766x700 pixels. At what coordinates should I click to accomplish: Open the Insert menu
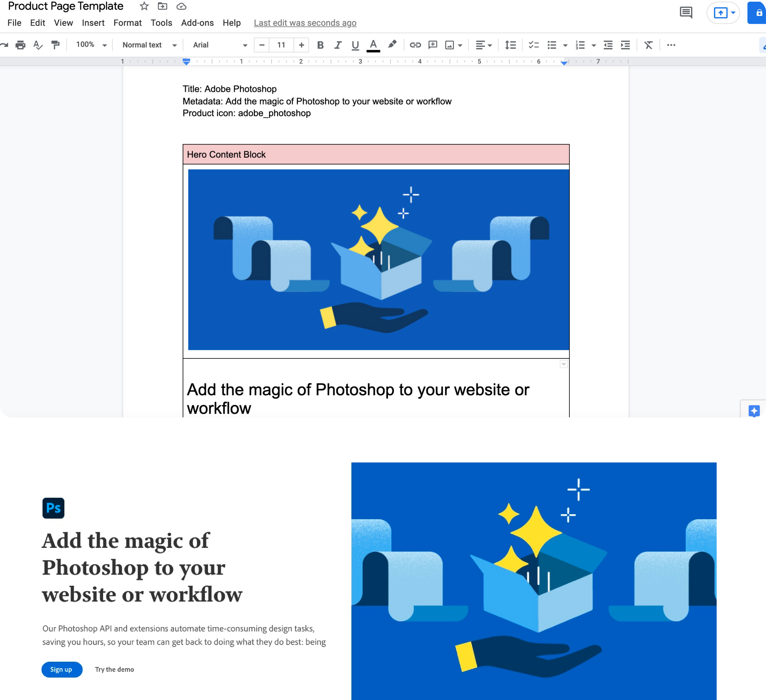[x=93, y=23]
